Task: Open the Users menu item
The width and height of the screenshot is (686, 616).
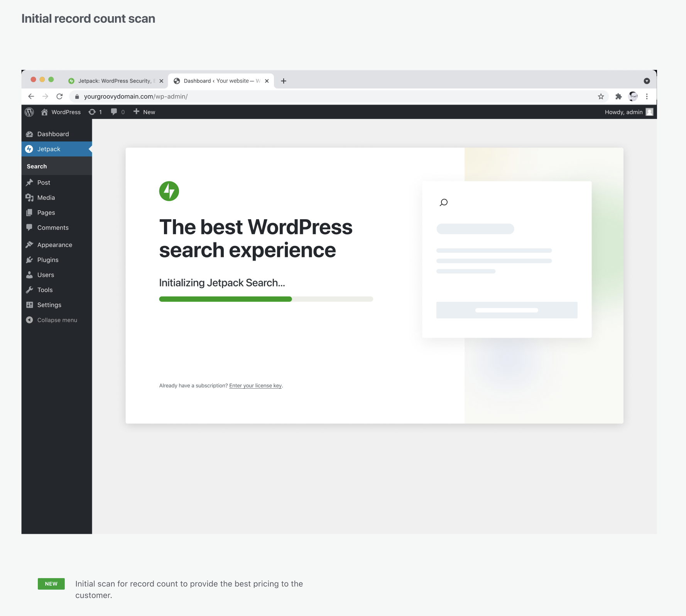Action: point(57,275)
